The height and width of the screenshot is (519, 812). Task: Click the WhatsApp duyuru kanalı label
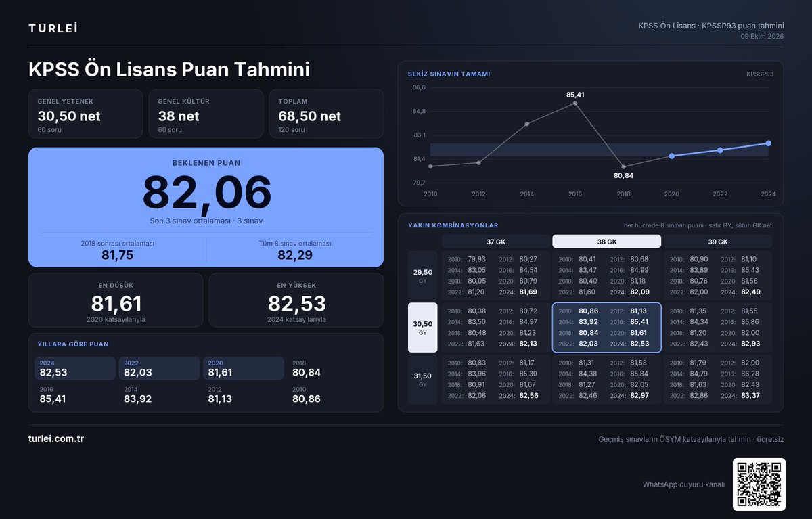(x=683, y=484)
